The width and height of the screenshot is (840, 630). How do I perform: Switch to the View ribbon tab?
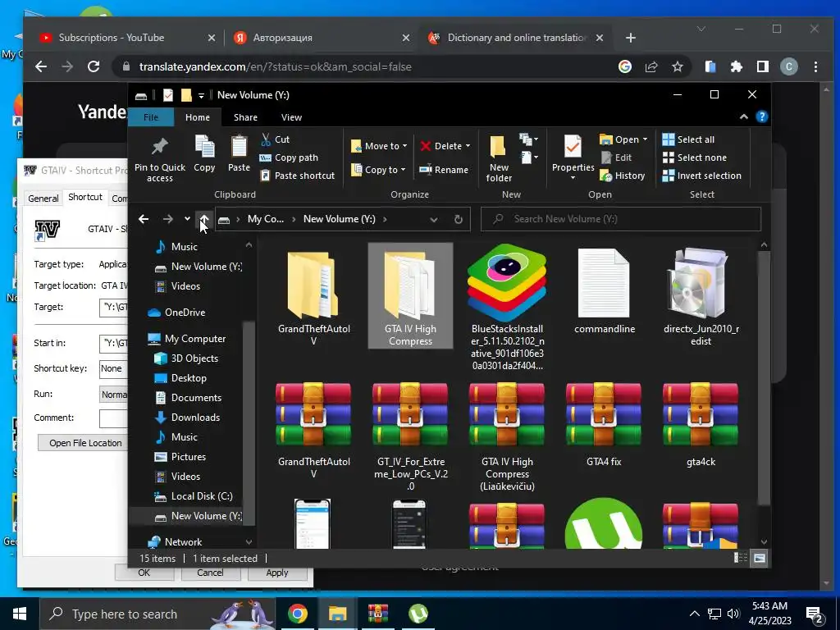point(291,117)
